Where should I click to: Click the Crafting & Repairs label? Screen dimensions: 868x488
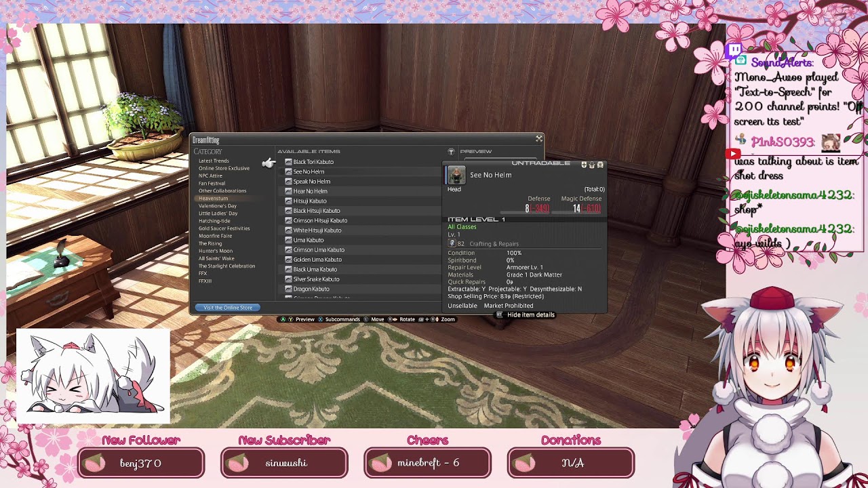pyautogui.click(x=494, y=244)
